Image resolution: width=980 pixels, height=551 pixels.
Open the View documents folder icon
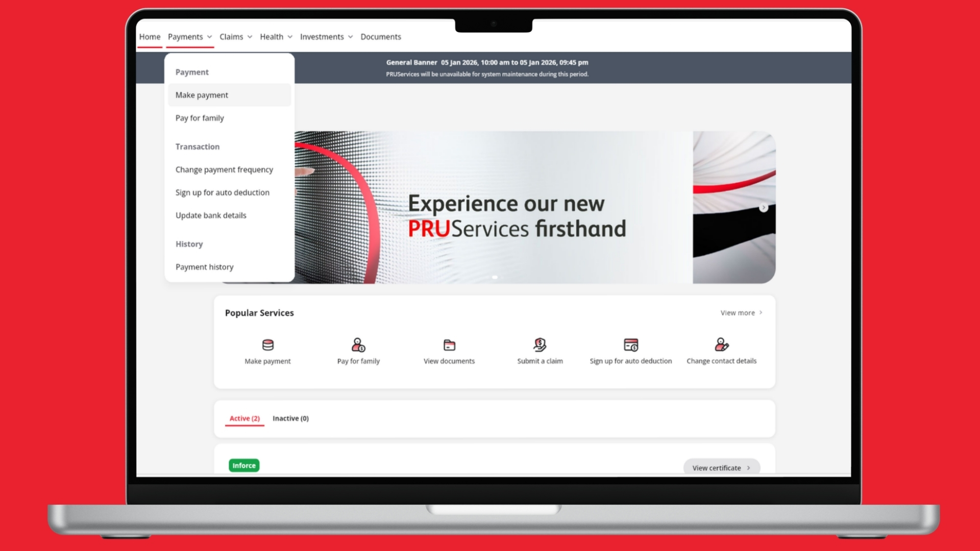tap(449, 345)
